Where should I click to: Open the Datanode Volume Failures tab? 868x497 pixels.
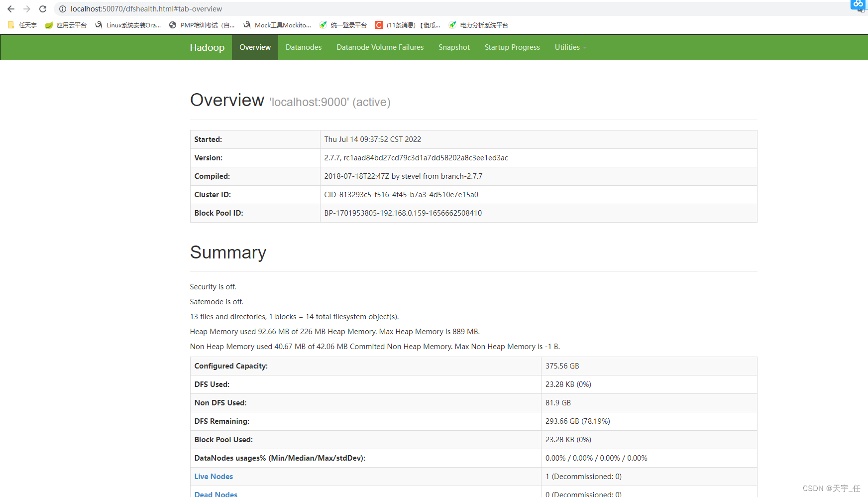tap(380, 47)
